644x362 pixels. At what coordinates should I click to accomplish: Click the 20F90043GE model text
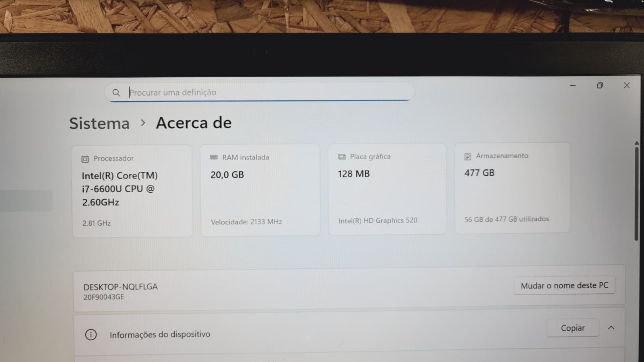tap(104, 297)
